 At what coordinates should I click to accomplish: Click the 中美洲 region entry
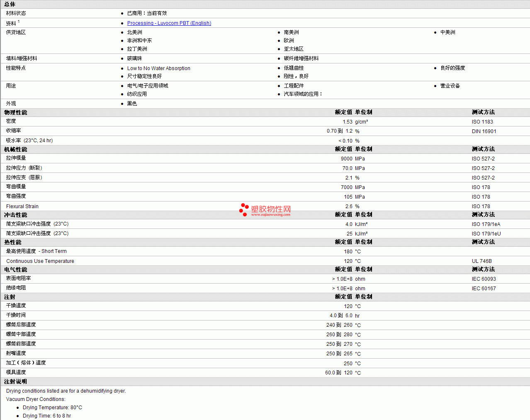tap(448, 32)
